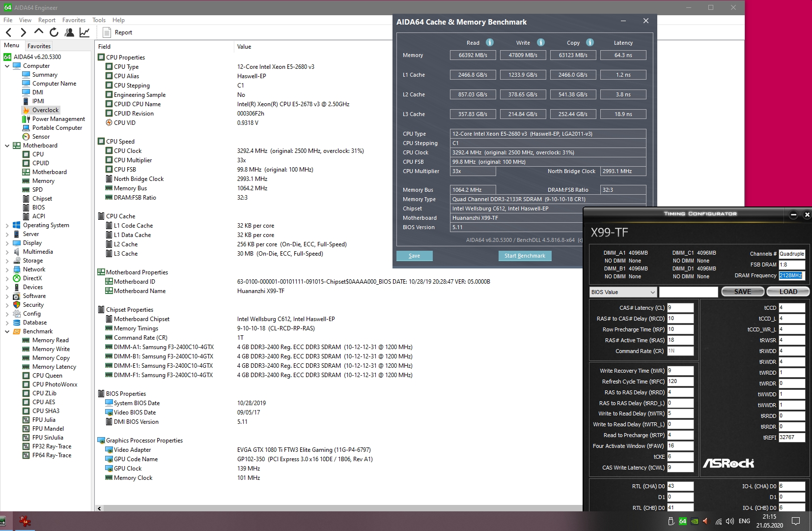Select the SPD tree item
This screenshot has height=531, width=812.
click(37, 190)
